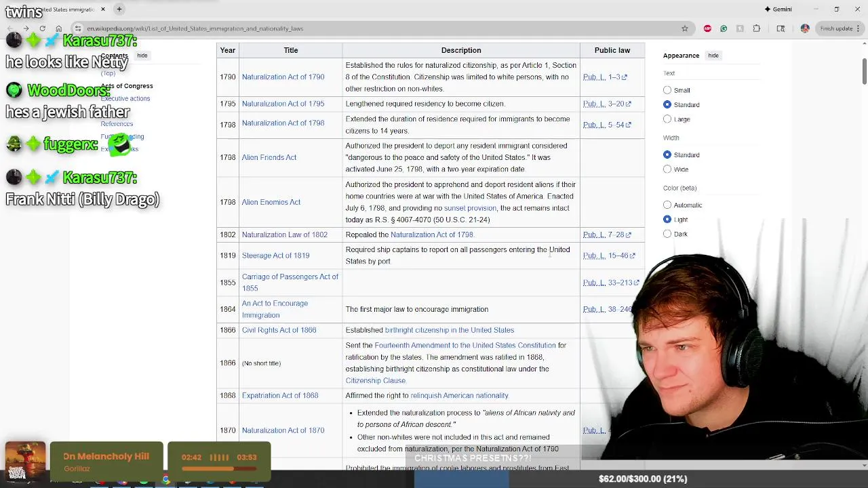Open Naturalization Act of 1790 link
Screen dimensions: 868x488
pos(283,77)
